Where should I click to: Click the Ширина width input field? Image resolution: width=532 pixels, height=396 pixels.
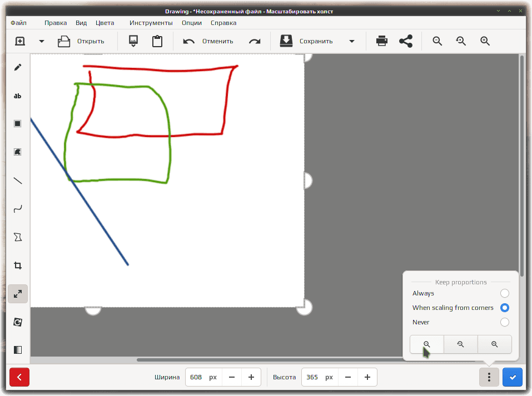(203, 377)
